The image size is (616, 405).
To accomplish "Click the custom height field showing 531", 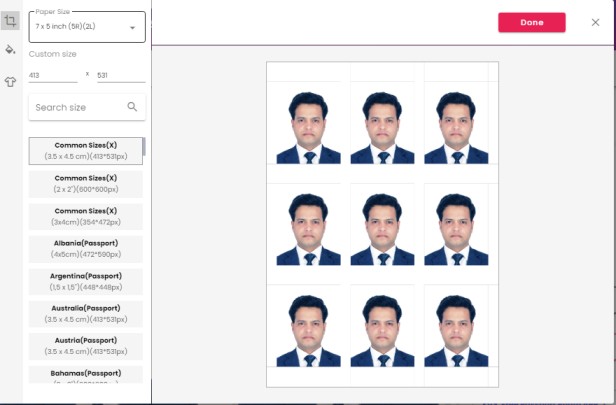I will (x=119, y=75).
